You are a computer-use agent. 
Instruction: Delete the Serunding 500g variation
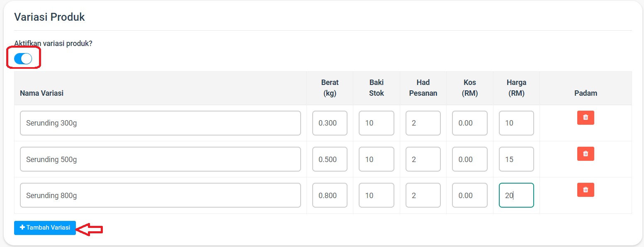[586, 154]
